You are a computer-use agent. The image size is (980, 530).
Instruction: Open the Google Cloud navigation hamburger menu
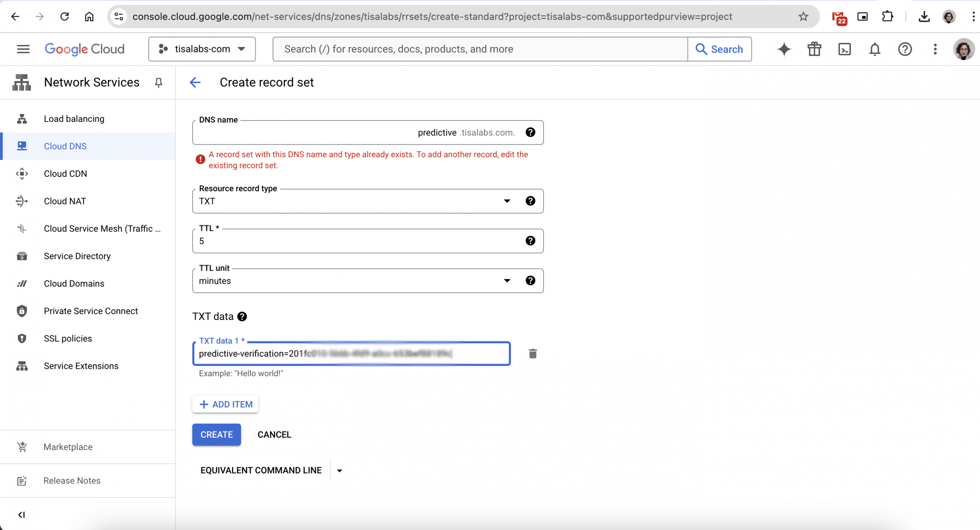23,49
